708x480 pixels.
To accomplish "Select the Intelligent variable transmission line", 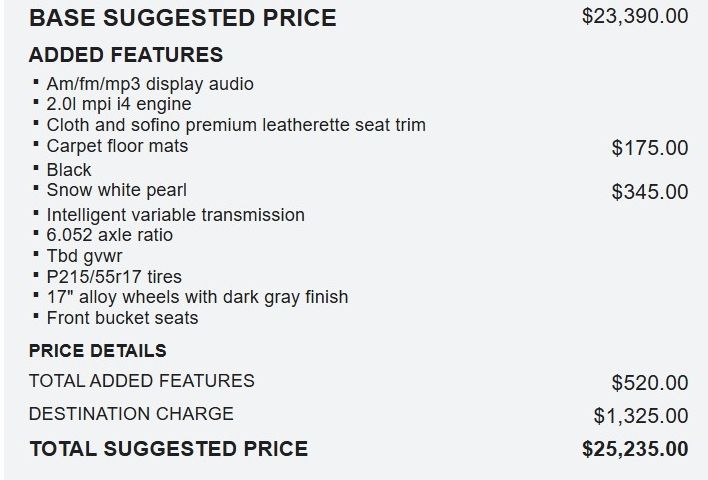I will tap(175, 215).
